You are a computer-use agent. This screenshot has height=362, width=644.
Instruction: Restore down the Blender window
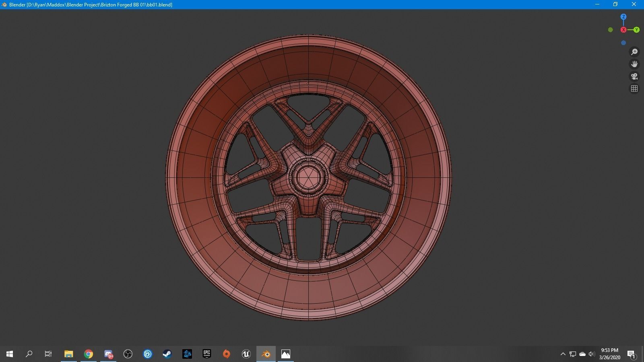[x=615, y=4]
